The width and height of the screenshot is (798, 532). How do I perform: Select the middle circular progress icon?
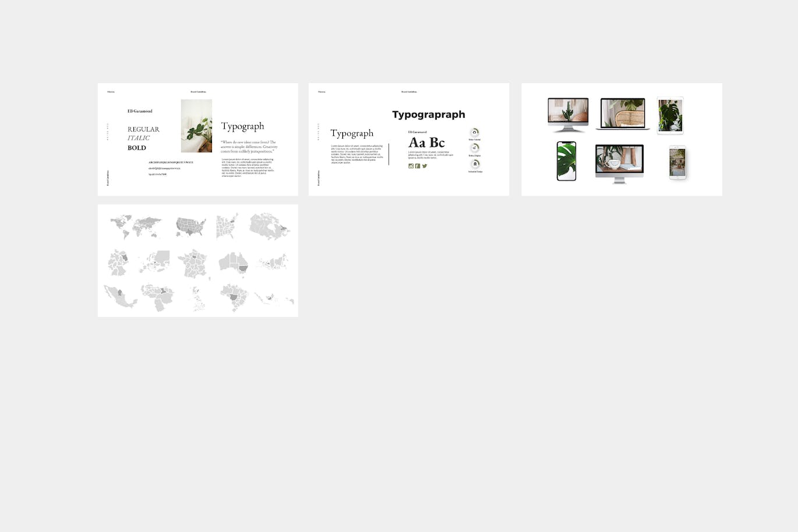point(475,148)
